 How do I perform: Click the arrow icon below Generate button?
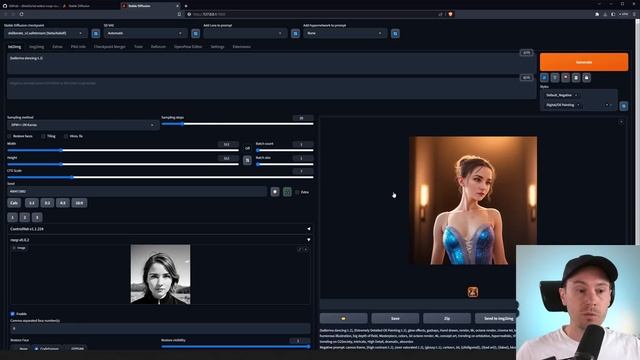click(x=544, y=78)
